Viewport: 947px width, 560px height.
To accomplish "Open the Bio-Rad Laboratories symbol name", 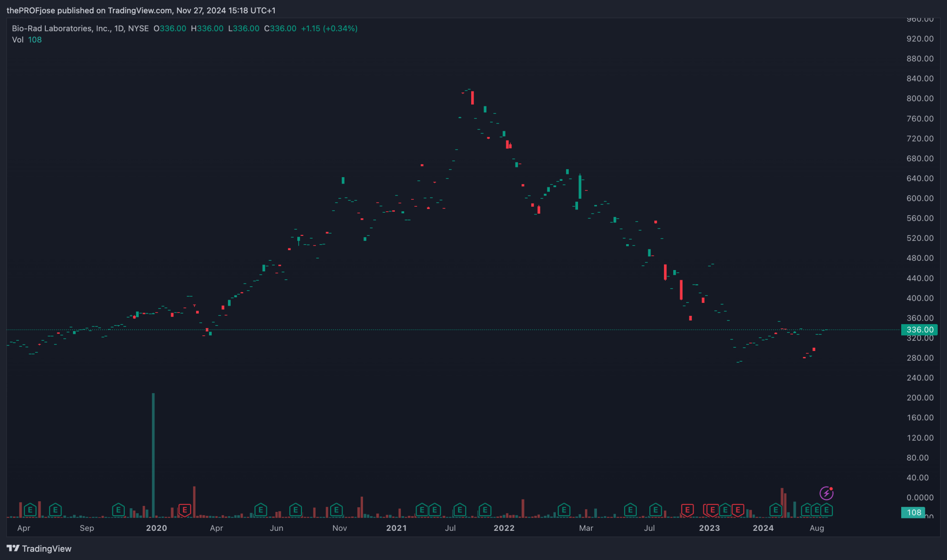I will pyautogui.click(x=60, y=28).
